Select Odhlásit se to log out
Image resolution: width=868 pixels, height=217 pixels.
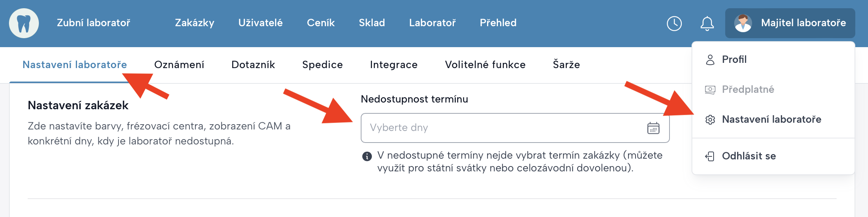(749, 156)
